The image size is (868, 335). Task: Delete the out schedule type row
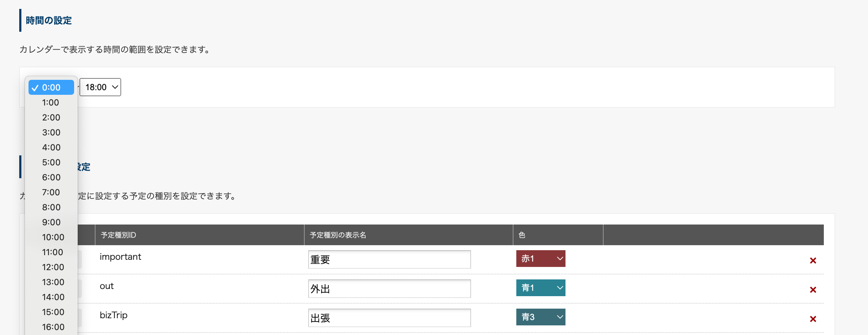coord(813,290)
